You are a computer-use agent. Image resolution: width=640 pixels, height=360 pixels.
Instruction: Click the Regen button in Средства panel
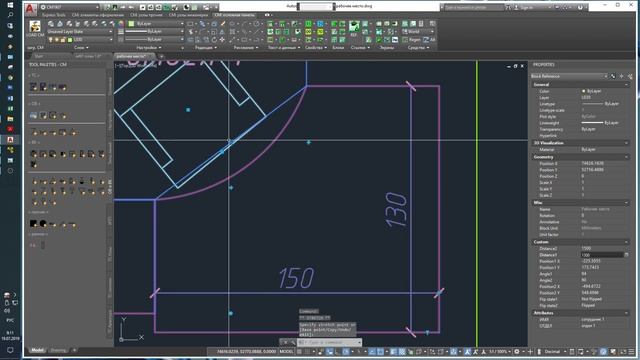point(411,40)
